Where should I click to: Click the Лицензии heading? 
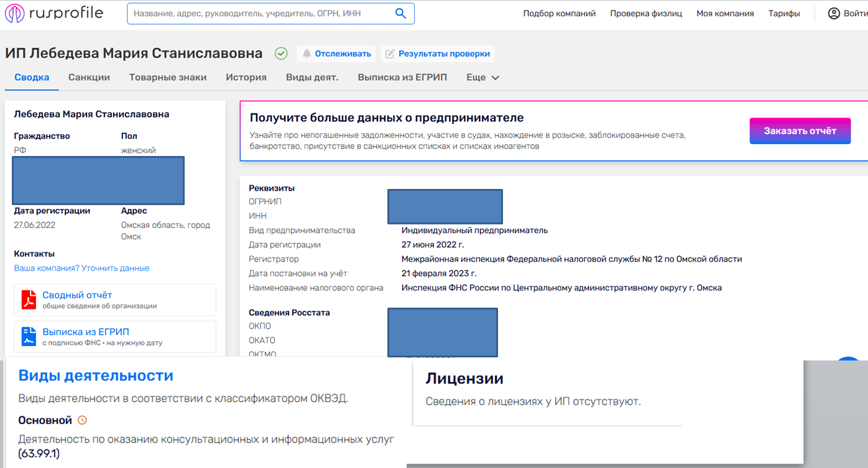[x=464, y=379]
